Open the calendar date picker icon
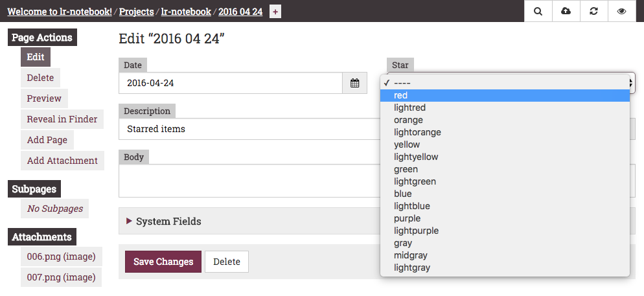The width and height of the screenshot is (644, 296). point(355,83)
